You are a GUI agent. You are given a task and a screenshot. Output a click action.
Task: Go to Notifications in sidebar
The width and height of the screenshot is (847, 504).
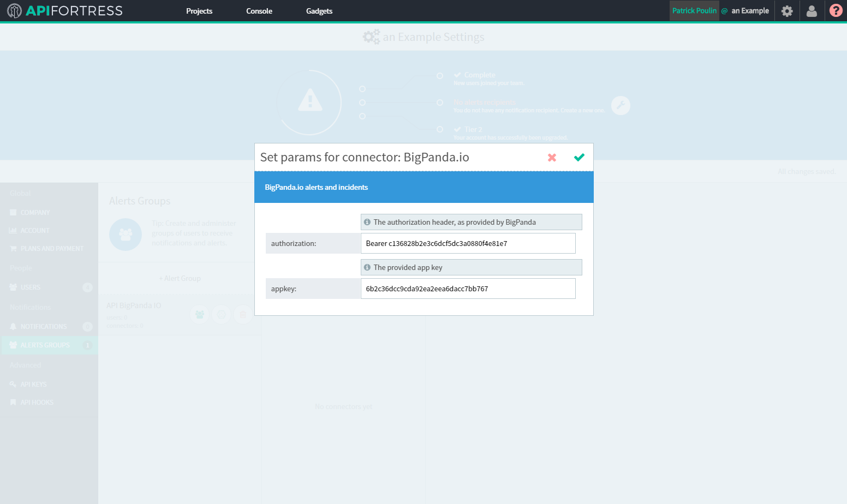click(x=44, y=327)
